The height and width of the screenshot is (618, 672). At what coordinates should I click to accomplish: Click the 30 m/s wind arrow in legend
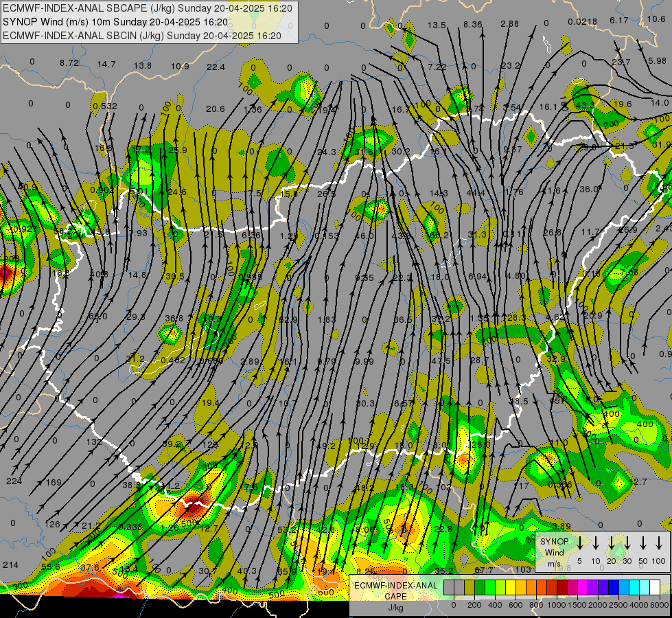pyautogui.click(x=627, y=542)
